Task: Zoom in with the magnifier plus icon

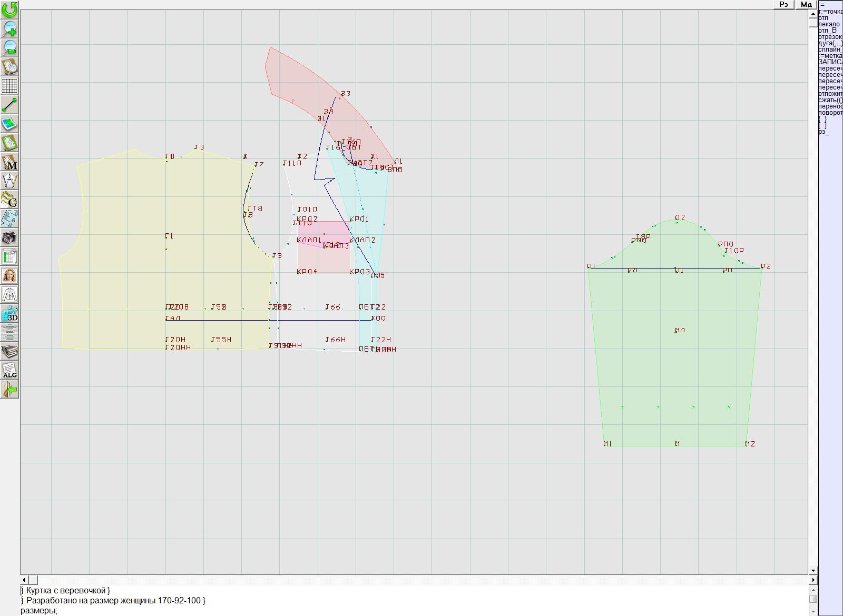Action: point(9,28)
